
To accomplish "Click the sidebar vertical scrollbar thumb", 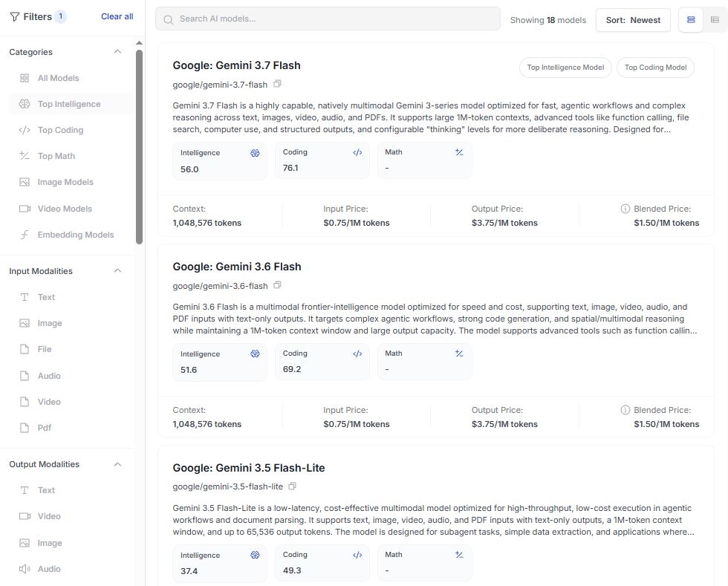I will pos(140,147).
